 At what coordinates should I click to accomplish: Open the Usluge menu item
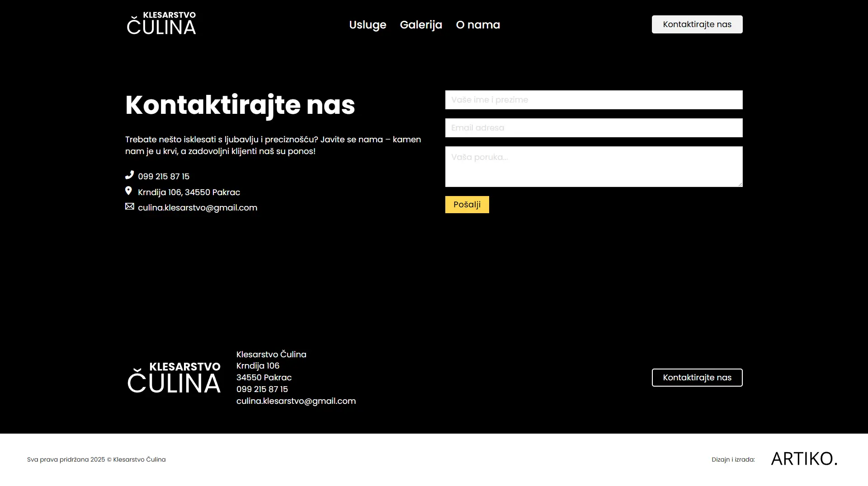pyautogui.click(x=368, y=25)
